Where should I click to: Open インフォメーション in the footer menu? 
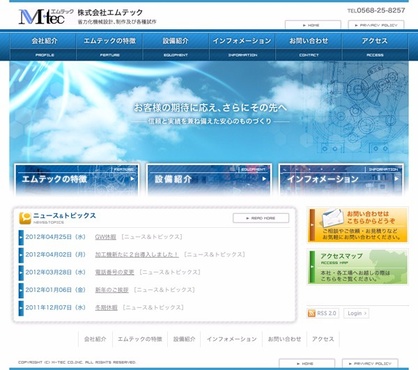coord(231,339)
